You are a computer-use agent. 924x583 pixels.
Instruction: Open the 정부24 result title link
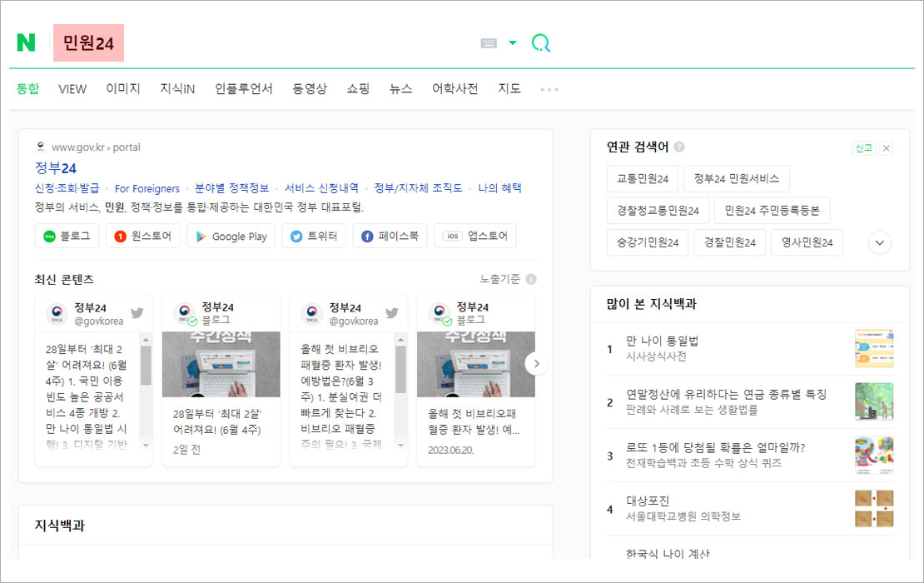tap(56, 168)
